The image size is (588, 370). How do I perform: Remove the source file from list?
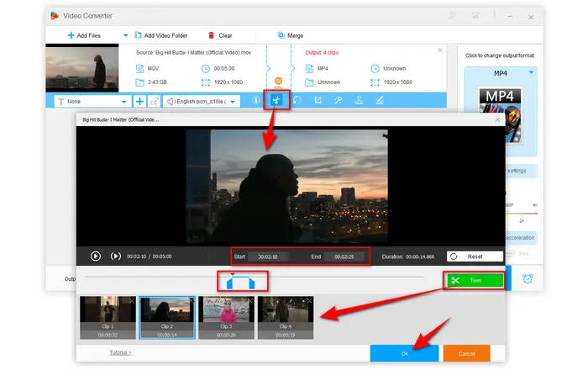[440, 50]
